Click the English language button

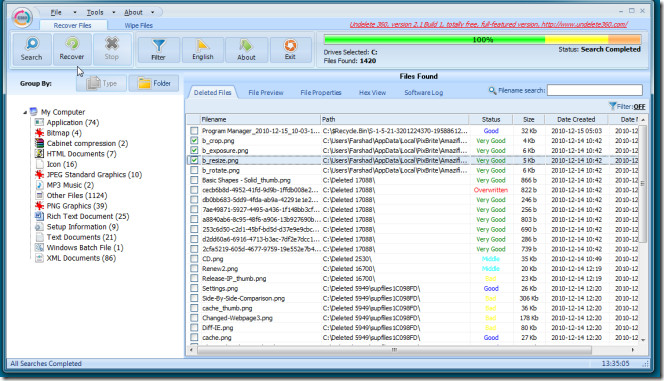coord(203,50)
